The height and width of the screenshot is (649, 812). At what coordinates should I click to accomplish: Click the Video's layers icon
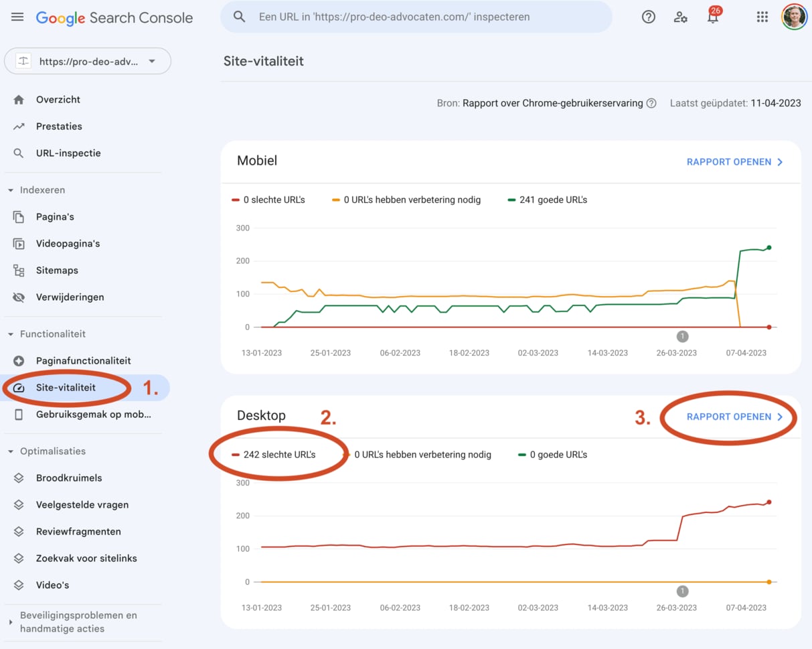click(19, 585)
